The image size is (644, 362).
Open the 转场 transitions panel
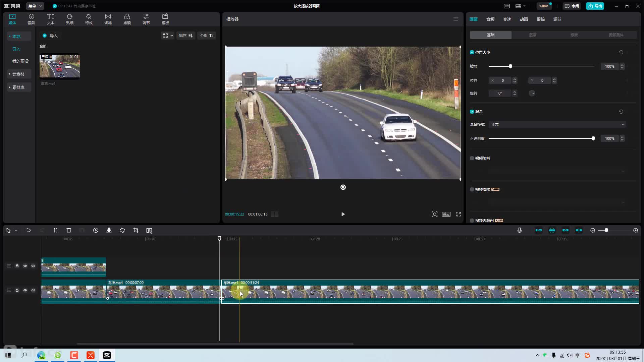[x=108, y=19]
